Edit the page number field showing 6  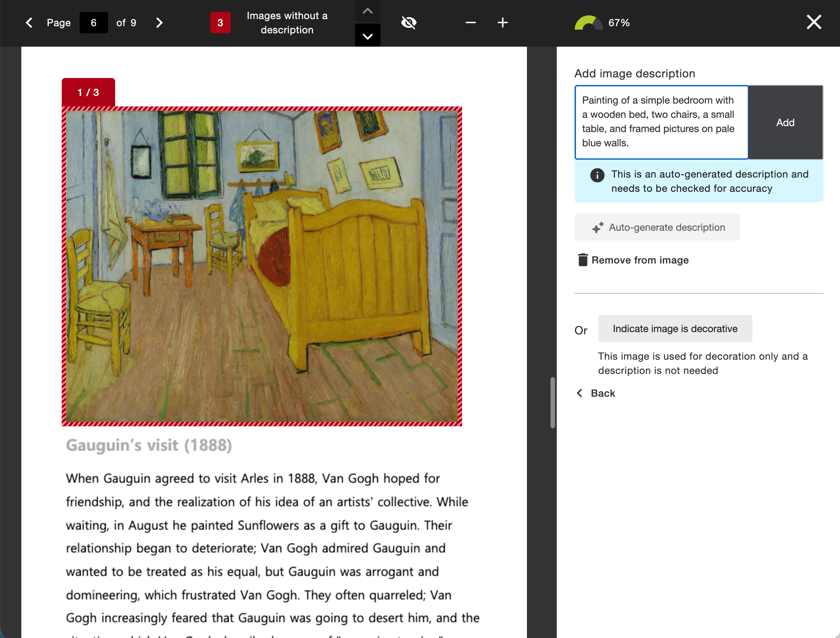click(94, 23)
